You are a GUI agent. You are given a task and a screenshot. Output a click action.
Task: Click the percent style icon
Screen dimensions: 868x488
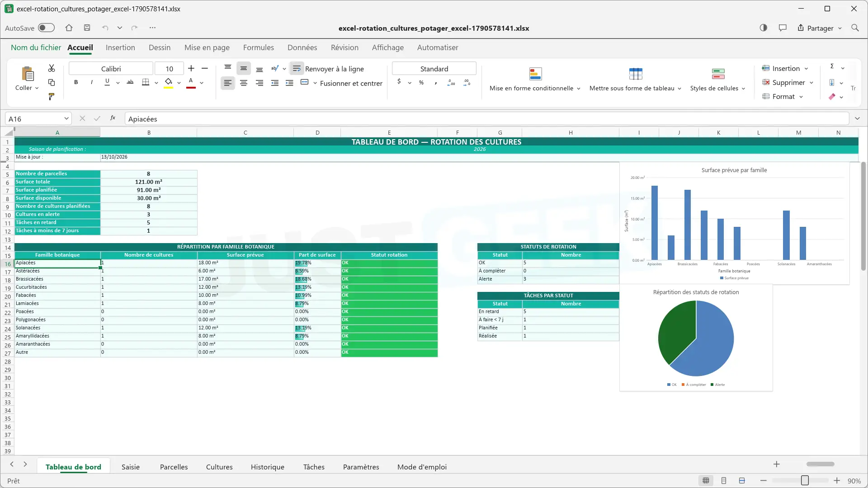coord(421,83)
